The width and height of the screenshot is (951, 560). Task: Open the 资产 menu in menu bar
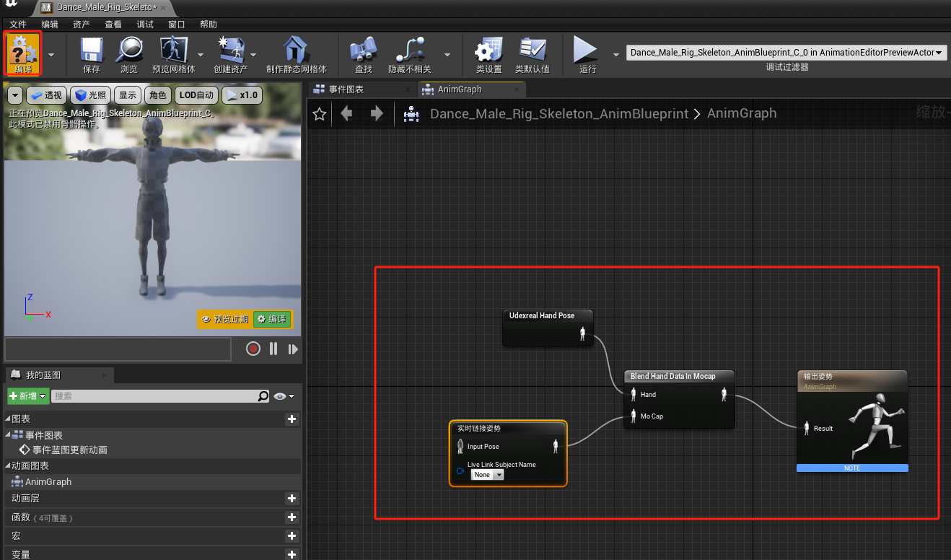click(x=82, y=25)
